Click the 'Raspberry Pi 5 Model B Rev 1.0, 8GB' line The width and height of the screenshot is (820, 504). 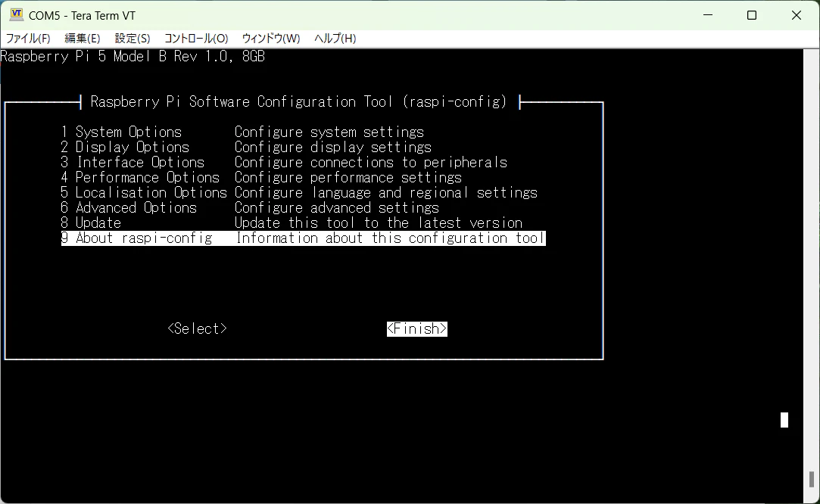[133, 56]
